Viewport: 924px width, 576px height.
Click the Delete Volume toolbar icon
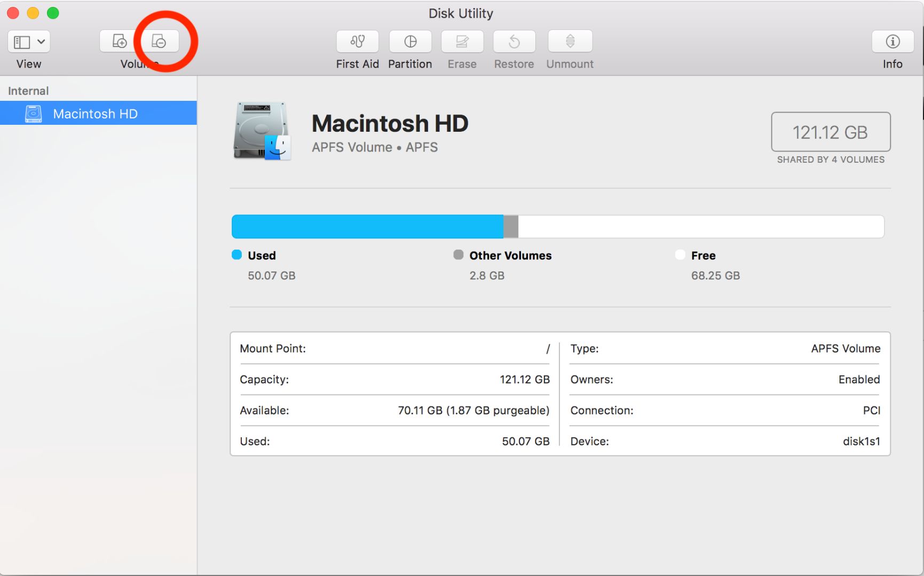(159, 42)
